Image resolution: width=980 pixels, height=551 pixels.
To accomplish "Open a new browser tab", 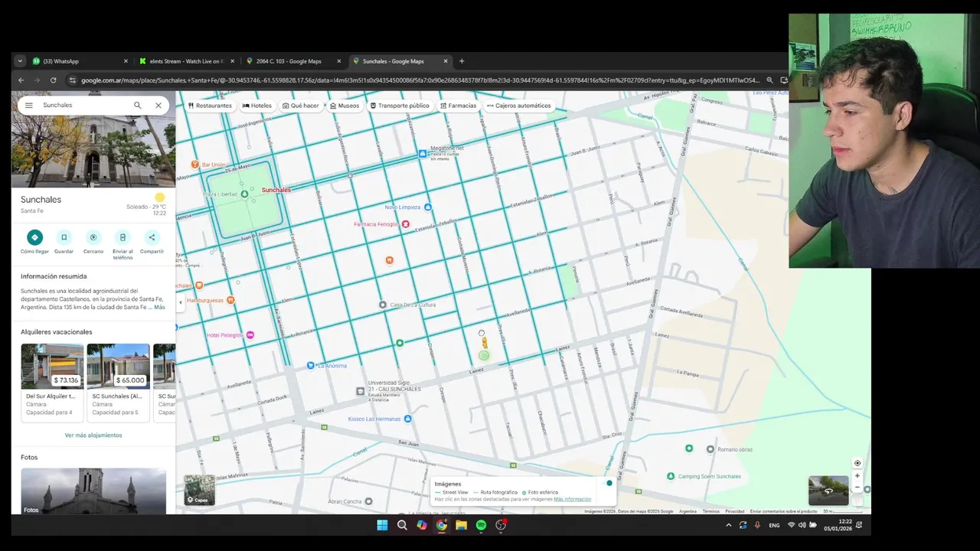I will (x=462, y=61).
